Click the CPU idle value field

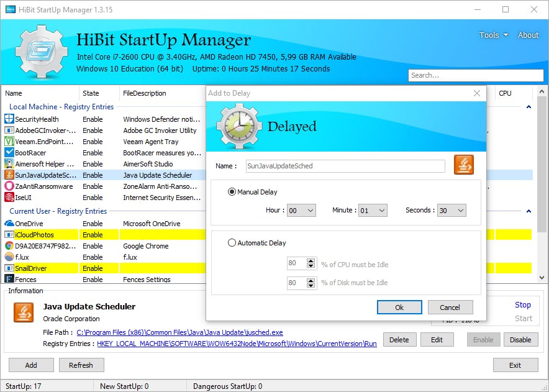point(297,263)
